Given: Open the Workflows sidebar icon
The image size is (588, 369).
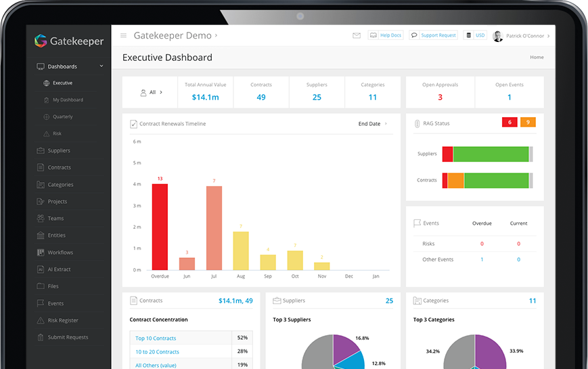Looking at the screenshot, I should pyautogui.click(x=41, y=253).
